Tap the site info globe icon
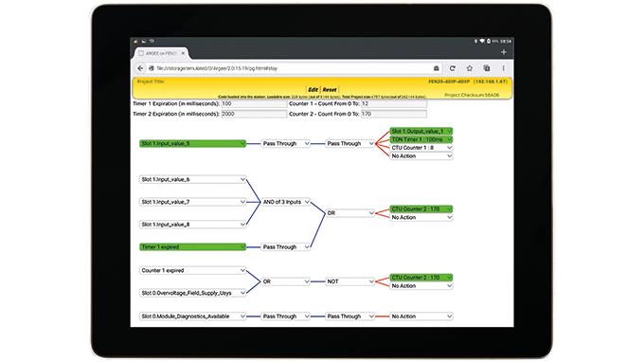This screenshot has height=362, width=644. [x=152, y=68]
